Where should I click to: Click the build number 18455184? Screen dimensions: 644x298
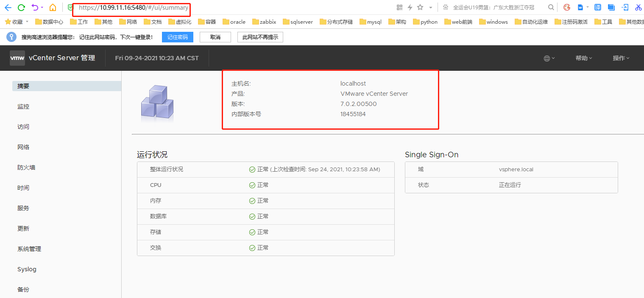(353, 114)
